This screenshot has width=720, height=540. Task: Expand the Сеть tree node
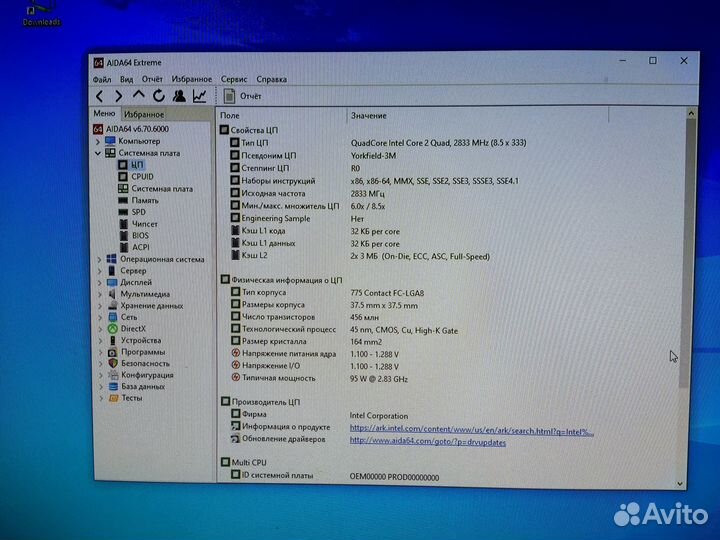pyautogui.click(x=101, y=317)
